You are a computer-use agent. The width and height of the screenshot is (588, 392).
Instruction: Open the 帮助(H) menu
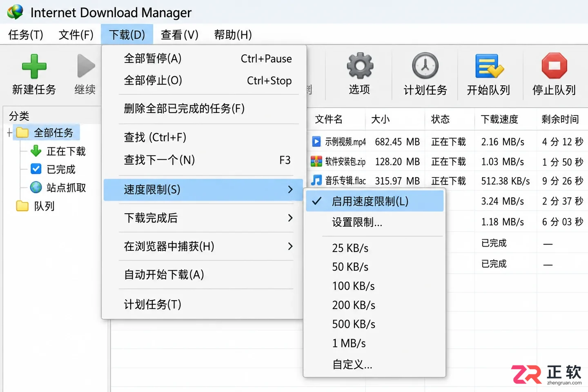tap(233, 35)
